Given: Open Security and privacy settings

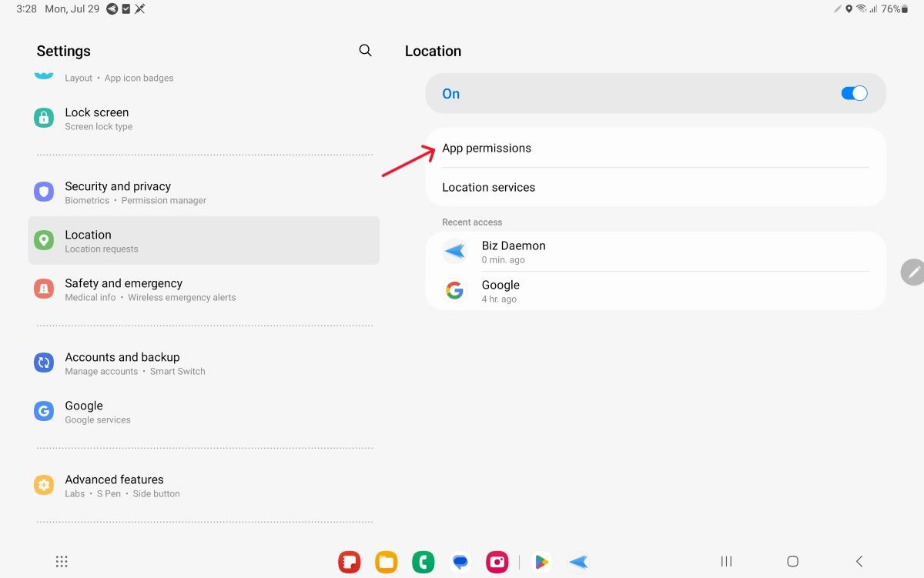Looking at the screenshot, I should (x=118, y=192).
